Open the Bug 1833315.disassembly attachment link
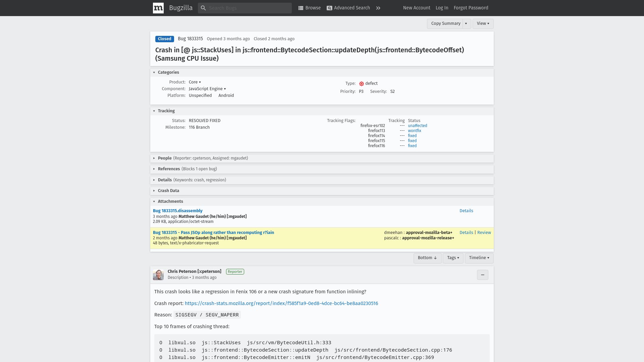The image size is (644, 362). [178, 211]
